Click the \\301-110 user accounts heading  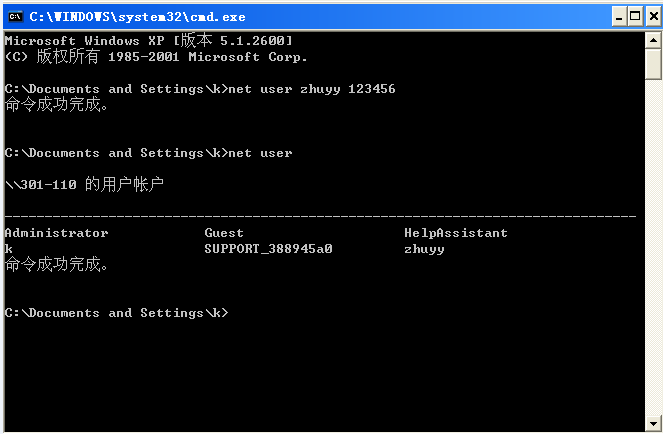pyautogui.click(x=84, y=185)
